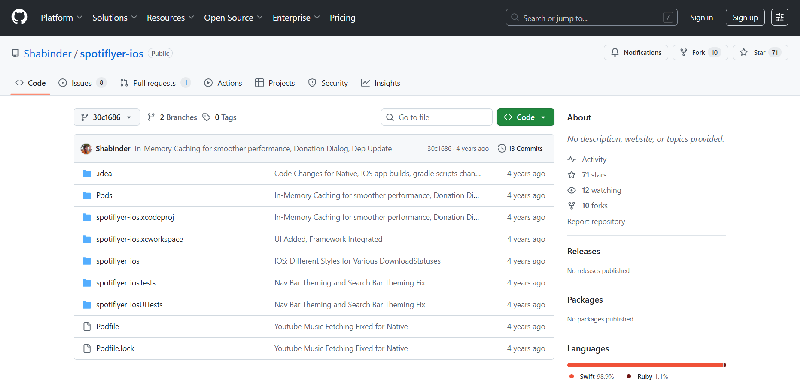Expand the Platform menu
Viewport: 800px width, 392px height.
tap(62, 18)
